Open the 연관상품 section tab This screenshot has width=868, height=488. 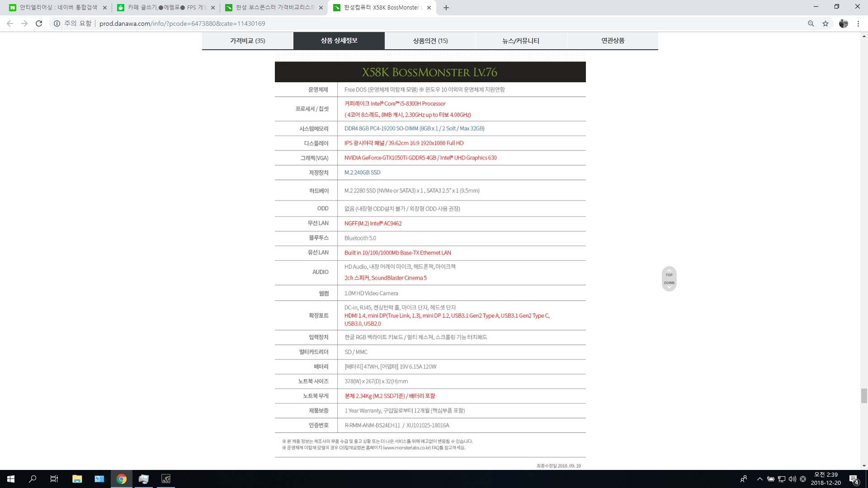pos(613,41)
